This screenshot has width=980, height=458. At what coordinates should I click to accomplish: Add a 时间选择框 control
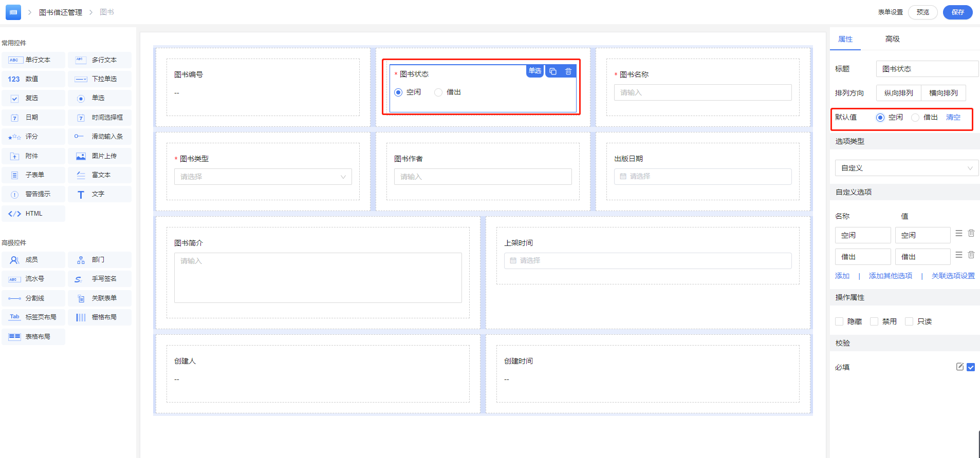100,118
